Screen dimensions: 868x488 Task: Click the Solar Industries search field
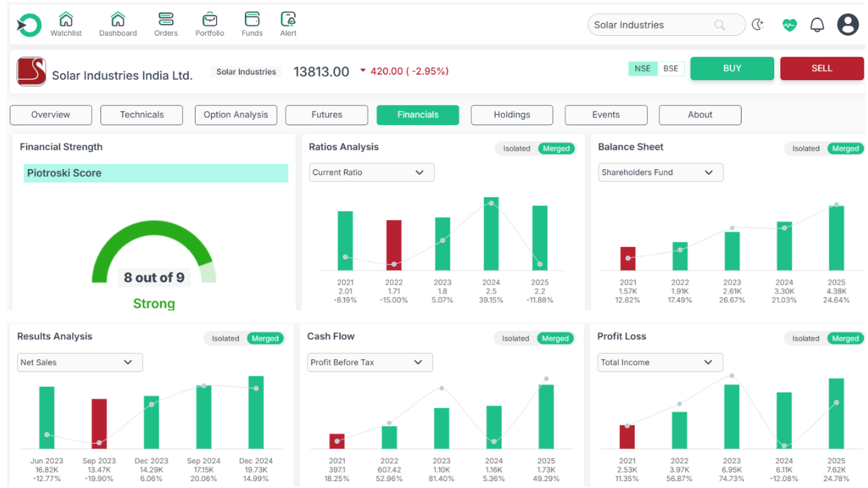click(x=654, y=25)
